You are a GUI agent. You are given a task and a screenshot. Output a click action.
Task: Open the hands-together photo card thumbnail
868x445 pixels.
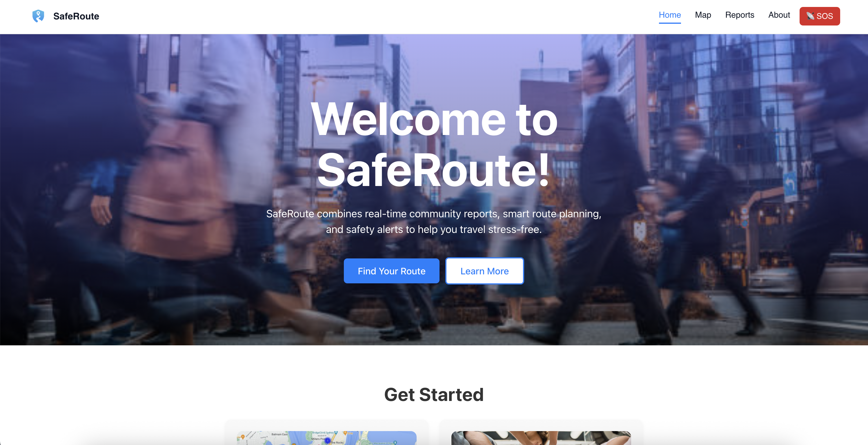(x=541, y=438)
